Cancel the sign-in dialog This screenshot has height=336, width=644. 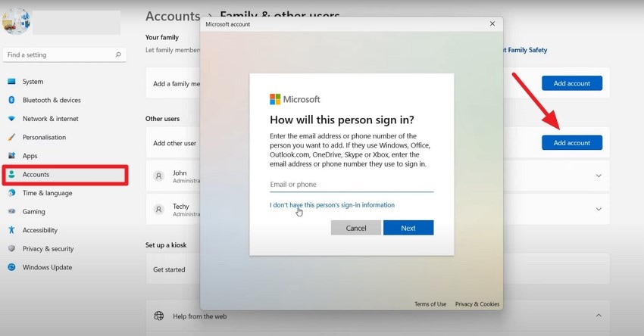(x=355, y=228)
